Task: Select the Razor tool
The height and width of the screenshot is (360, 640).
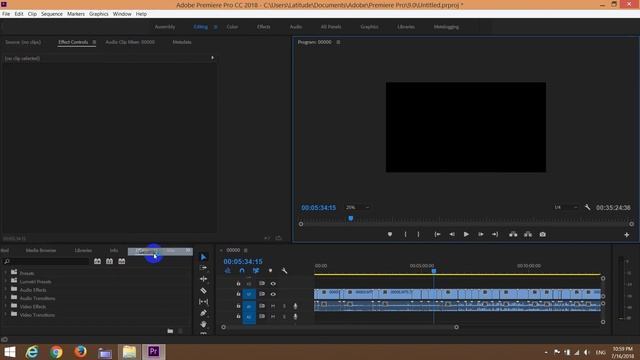Action: (203, 291)
